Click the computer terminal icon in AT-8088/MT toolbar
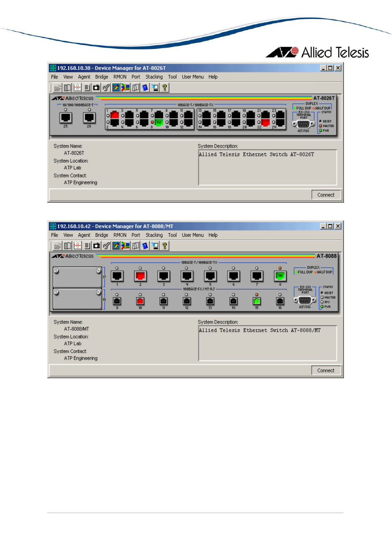This screenshot has height=555, width=392. pyautogui.click(x=155, y=246)
